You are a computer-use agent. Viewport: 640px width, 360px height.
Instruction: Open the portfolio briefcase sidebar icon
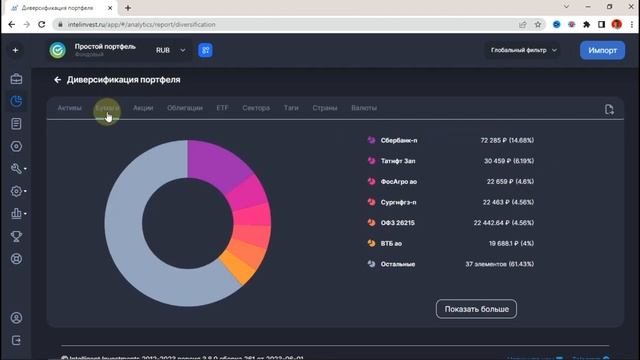pos(16,79)
